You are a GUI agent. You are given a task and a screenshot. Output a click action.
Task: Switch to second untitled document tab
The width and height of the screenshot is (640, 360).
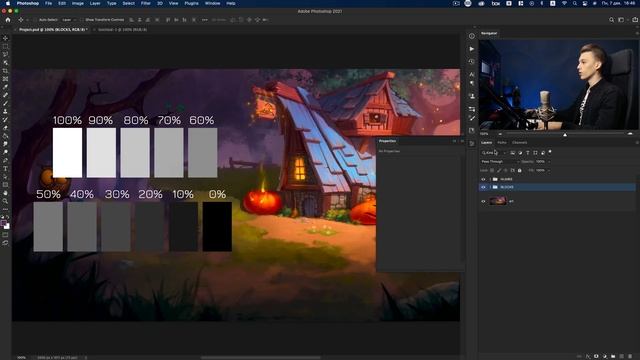pyautogui.click(x=122, y=30)
